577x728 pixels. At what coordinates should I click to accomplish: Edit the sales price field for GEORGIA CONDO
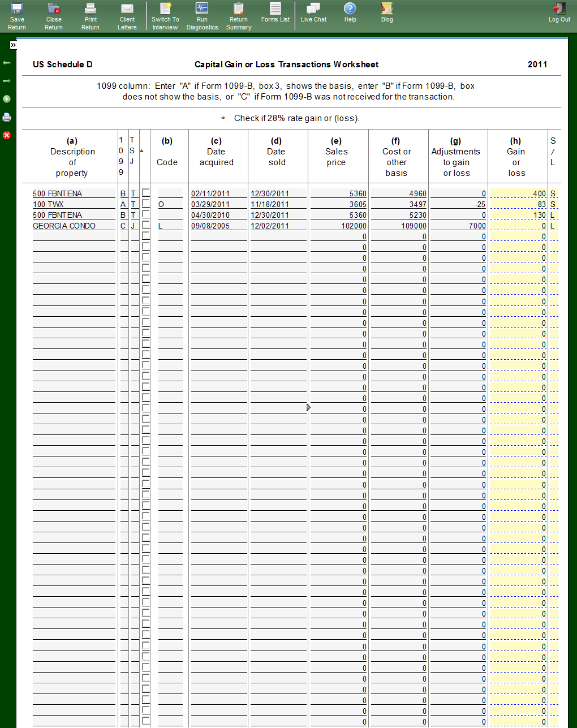[338, 226]
